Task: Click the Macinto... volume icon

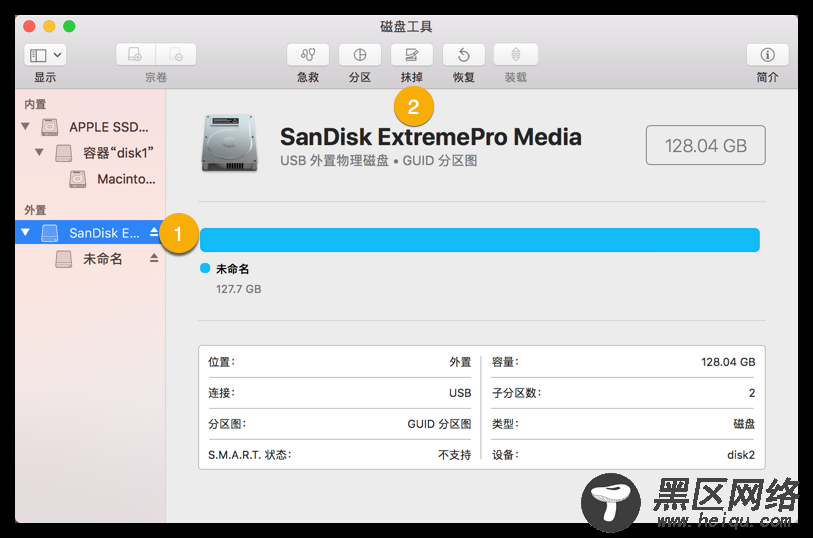Action: (x=78, y=179)
